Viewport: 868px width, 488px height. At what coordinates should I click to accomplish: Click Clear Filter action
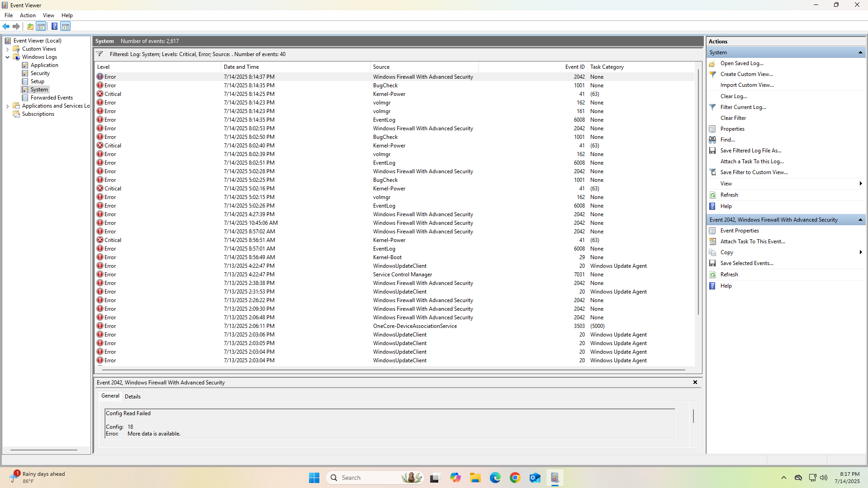coord(733,118)
